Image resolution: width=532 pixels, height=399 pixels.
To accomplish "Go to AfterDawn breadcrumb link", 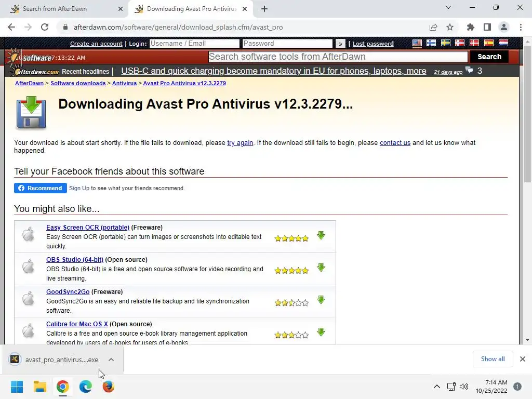I will pos(29,83).
